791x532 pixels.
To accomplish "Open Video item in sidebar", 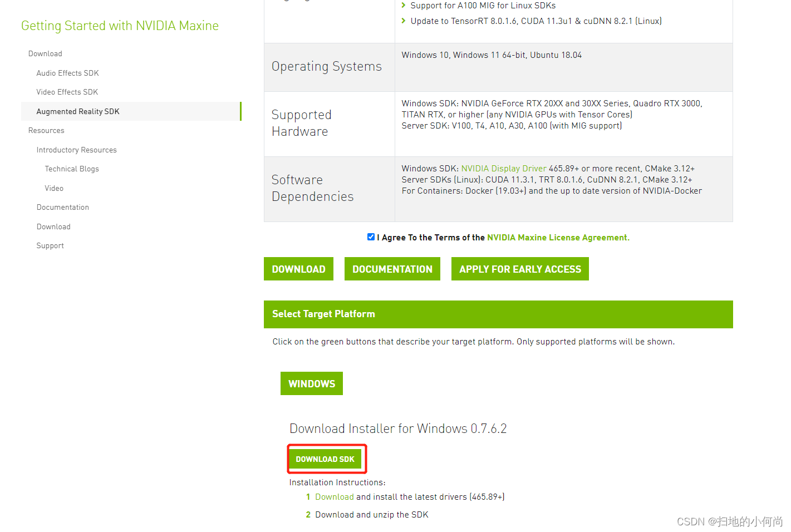I will coord(54,188).
